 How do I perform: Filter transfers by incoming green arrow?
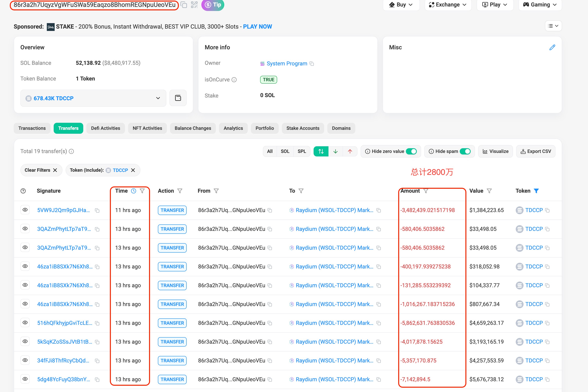(x=335, y=151)
